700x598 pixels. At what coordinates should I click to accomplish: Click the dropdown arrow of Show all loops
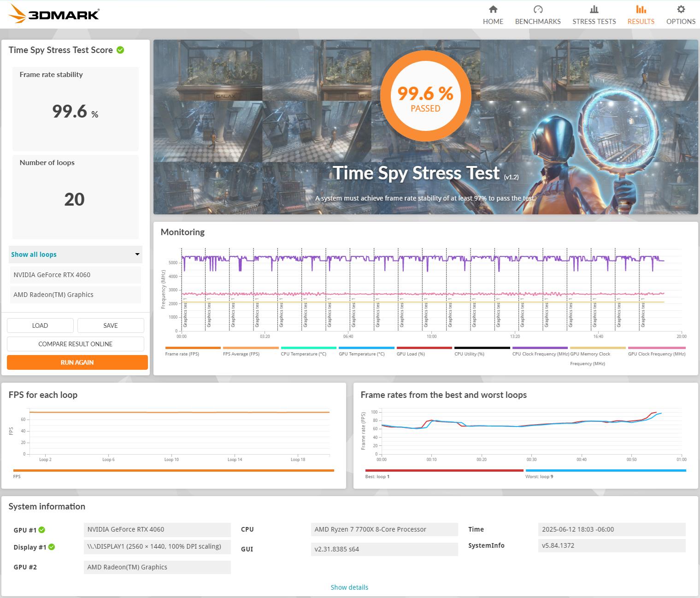pyautogui.click(x=137, y=255)
